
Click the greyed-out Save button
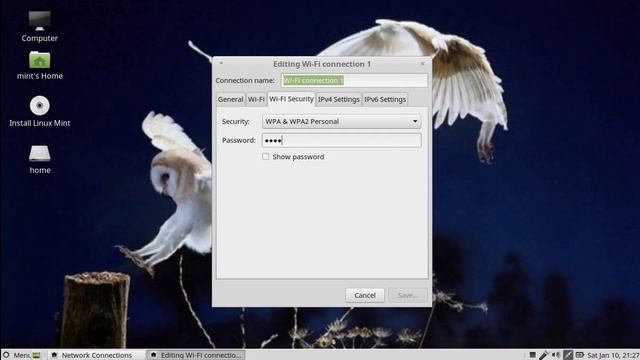tap(407, 295)
